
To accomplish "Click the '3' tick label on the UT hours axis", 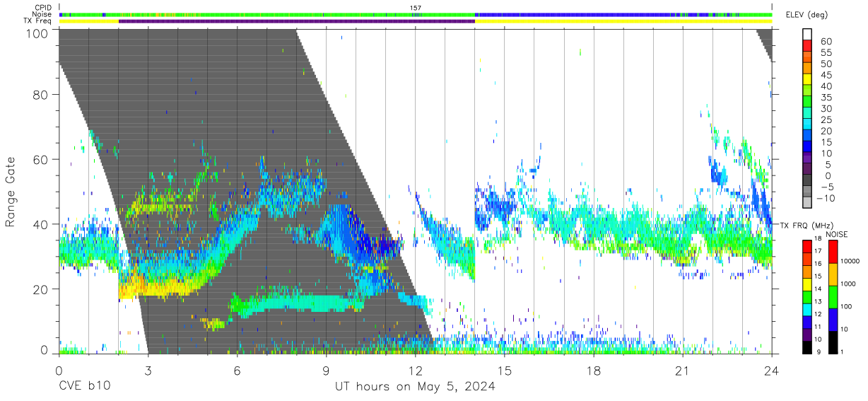I will [148, 370].
